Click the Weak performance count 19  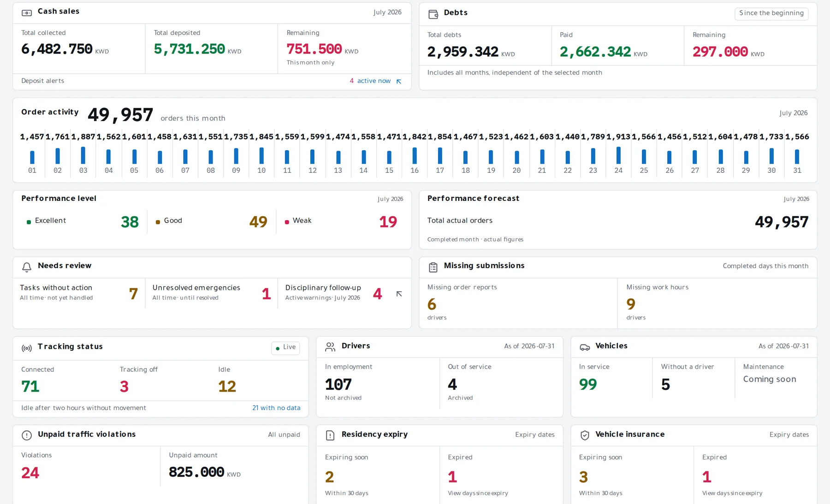[x=388, y=223]
